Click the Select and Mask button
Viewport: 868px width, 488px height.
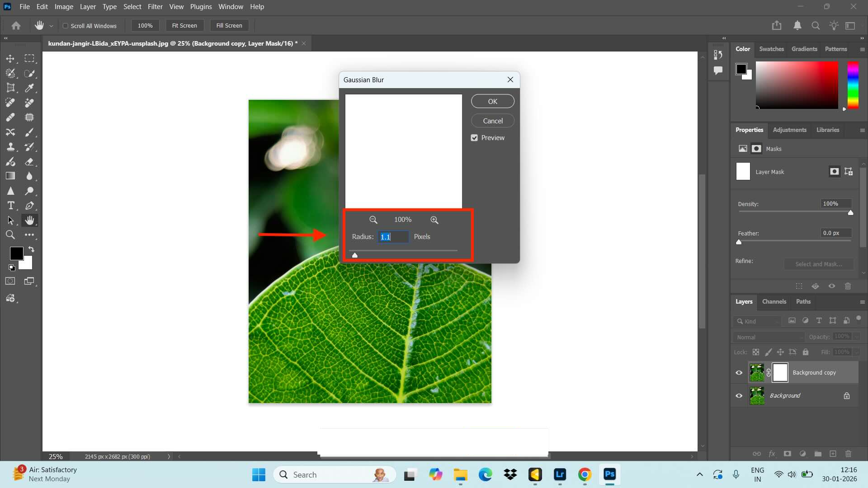pyautogui.click(x=819, y=264)
